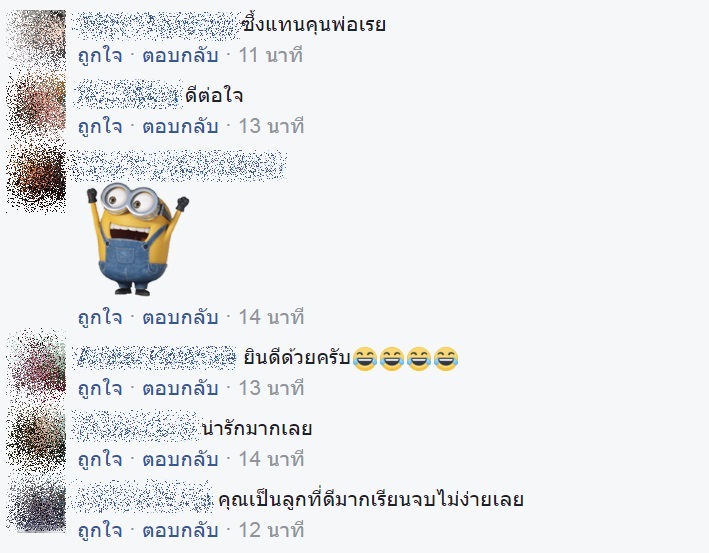Like (ถูกใจ) the "ซึ้งแทนคุณพ่อเรย" comment

(x=100, y=56)
